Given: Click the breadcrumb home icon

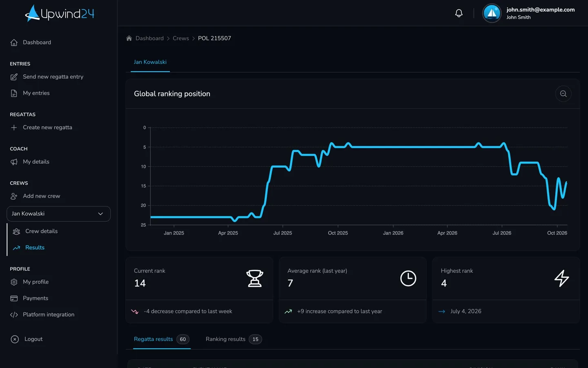Looking at the screenshot, I should point(129,38).
